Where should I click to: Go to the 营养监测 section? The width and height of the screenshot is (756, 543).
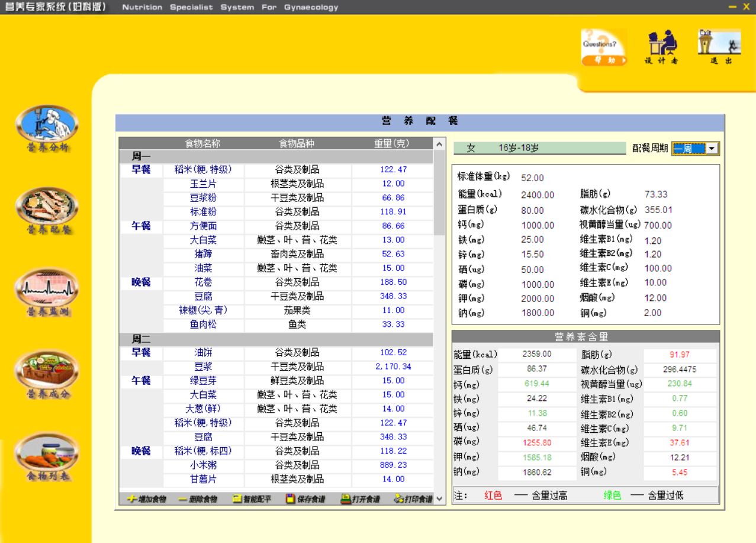click(x=47, y=292)
